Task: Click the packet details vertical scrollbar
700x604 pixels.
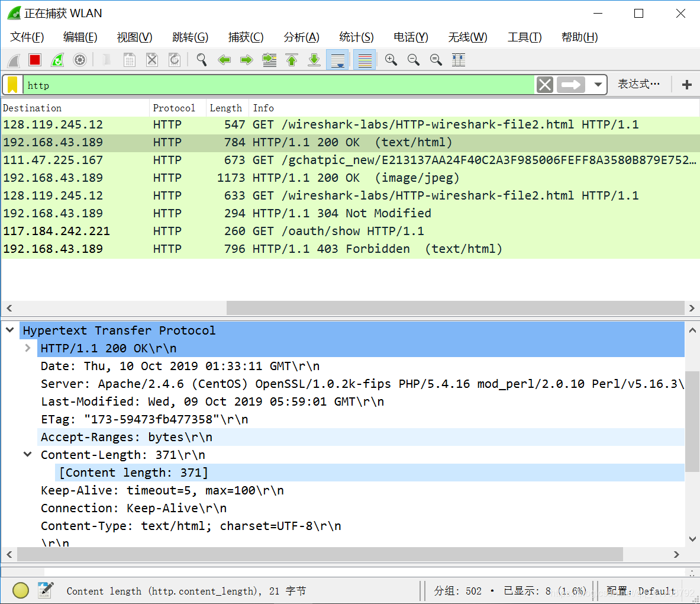Action: click(692, 421)
